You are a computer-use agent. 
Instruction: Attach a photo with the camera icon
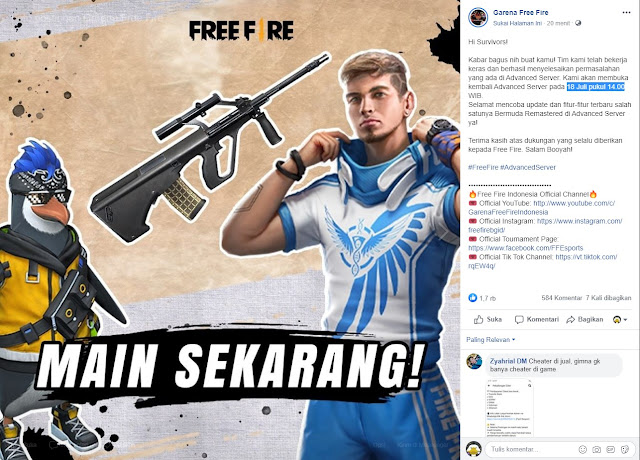tap(596, 449)
